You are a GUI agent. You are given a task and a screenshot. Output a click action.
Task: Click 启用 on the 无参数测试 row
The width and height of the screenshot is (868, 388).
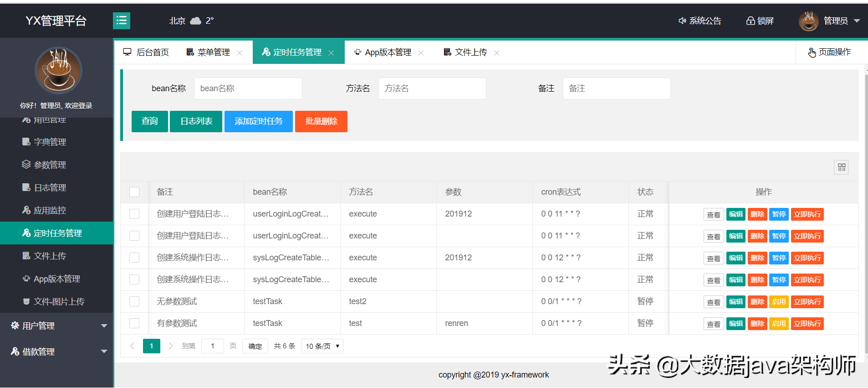tap(779, 302)
